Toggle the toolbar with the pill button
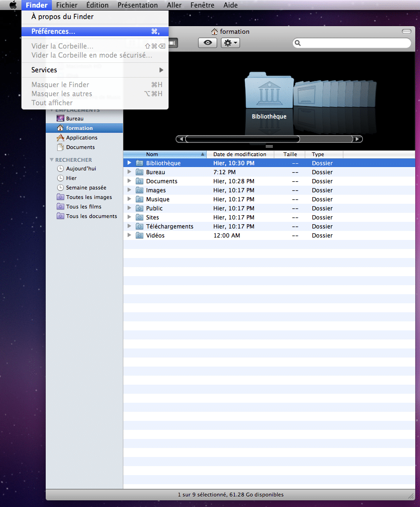The width and height of the screenshot is (420, 507). click(406, 31)
